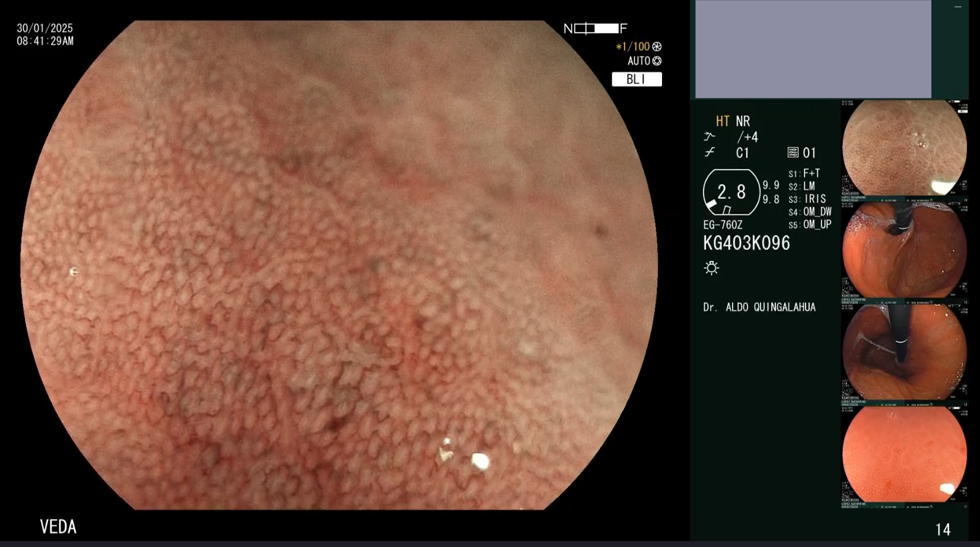The height and width of the screenshot is (547, 980).
Task: Toggle the HT indicator label
Action: pos(722,122)
